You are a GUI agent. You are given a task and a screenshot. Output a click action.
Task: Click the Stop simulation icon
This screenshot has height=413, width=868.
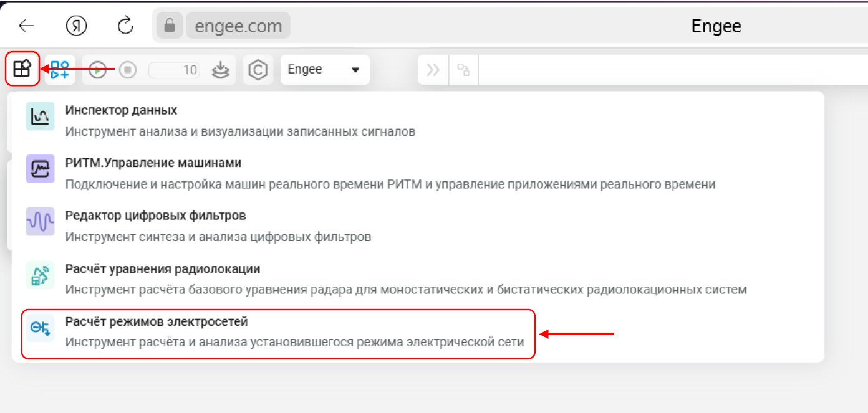(x=127, y=69)
